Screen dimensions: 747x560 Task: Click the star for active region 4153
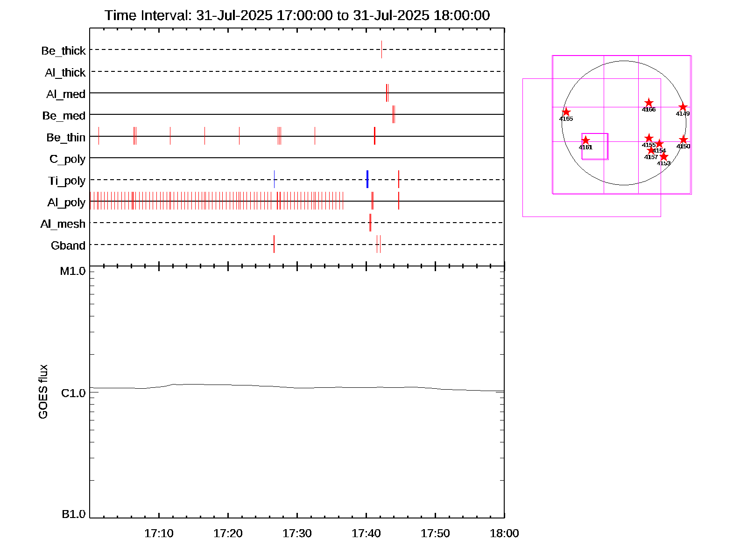point(663,156)
